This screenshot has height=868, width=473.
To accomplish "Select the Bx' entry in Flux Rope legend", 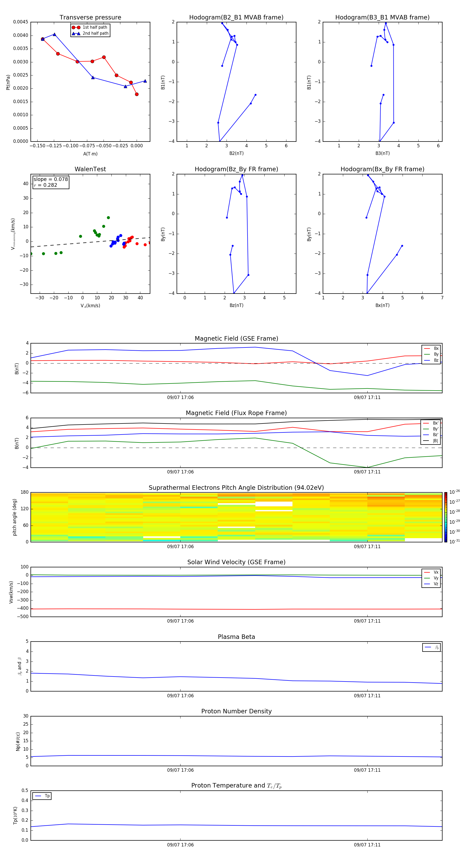I will (431, 423).
